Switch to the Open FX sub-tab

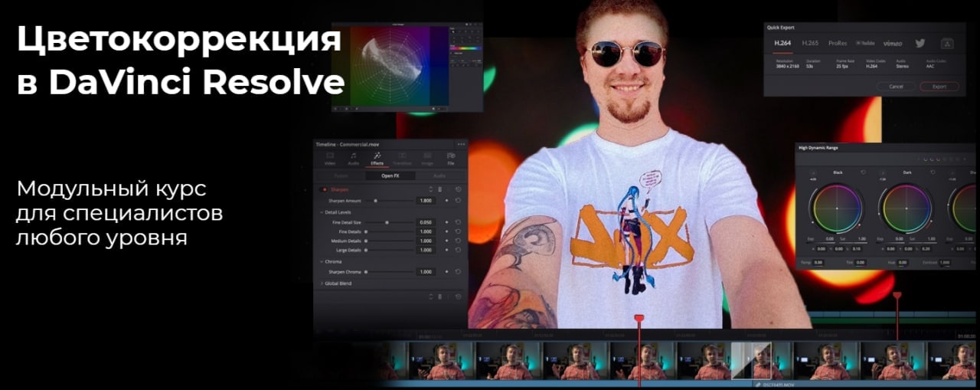click(390, 175)
